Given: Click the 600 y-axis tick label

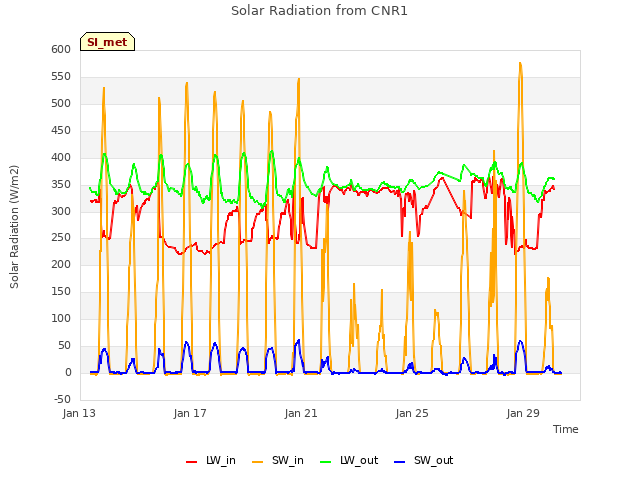Looking at the screenshot, I should (61, 49).
